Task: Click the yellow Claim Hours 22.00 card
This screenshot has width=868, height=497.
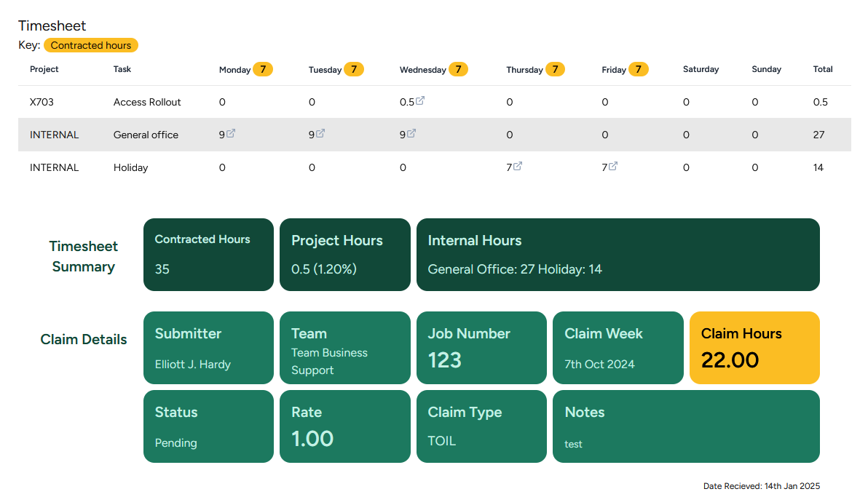Action: pos(754,348)
